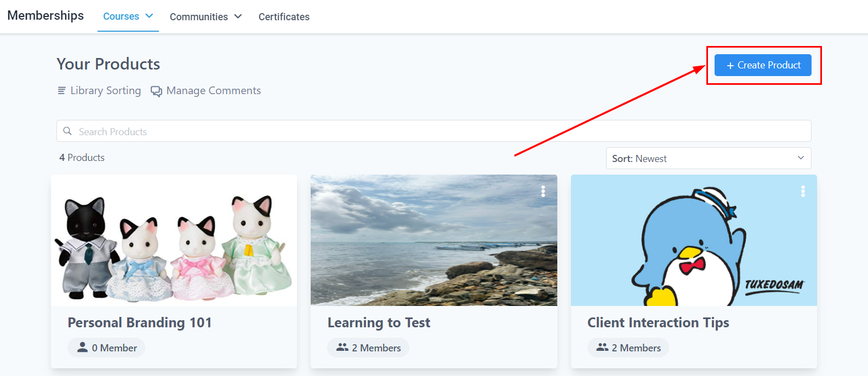The width and height of the screenshot is (868, 376).
Task: Open the Manage Comments link
Action: tap(213, 91)
